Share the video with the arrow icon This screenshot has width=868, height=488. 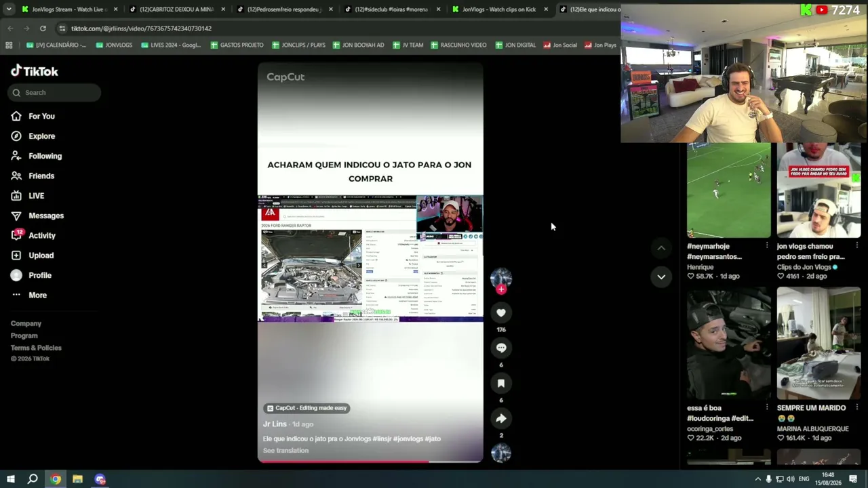click(501, 418)
